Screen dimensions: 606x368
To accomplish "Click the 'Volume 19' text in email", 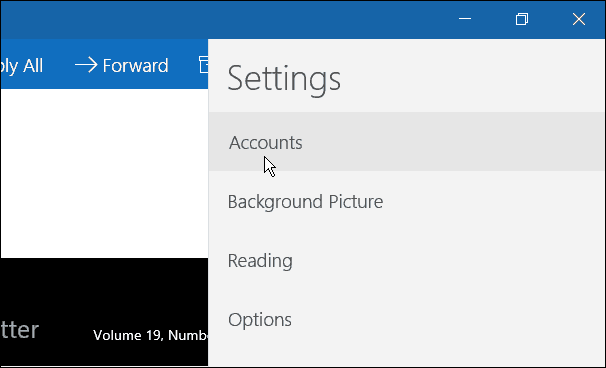I will click(x=127, y=335).
